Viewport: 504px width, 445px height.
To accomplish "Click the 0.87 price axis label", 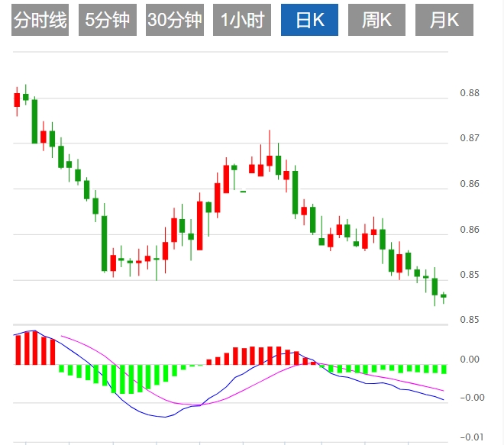I will coord(470,138).
